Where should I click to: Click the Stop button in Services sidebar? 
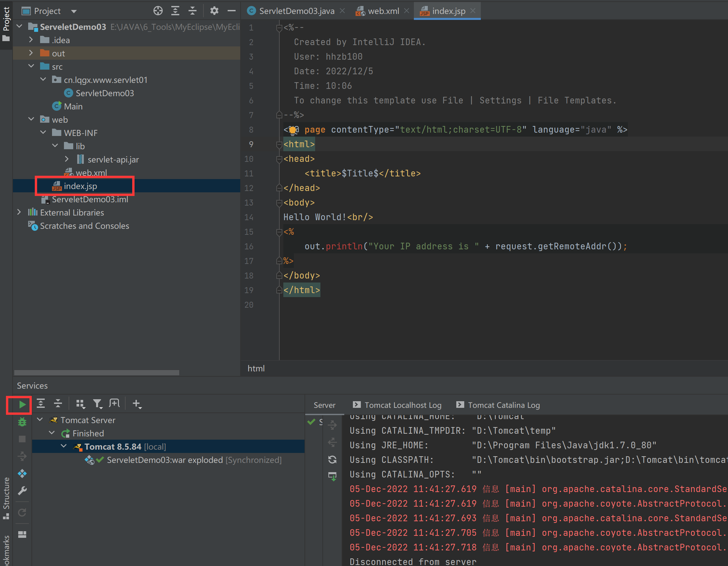(22, 439)
